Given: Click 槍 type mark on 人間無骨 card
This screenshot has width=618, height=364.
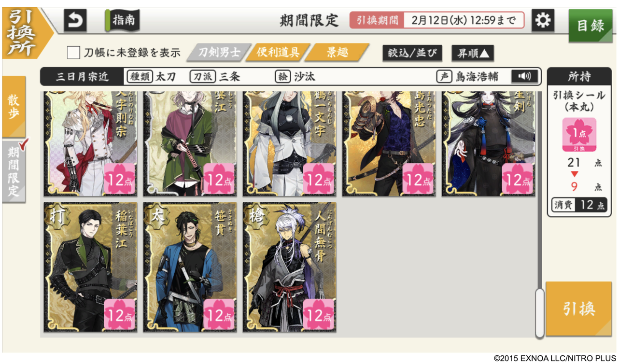Looking at the screenshot, I should (256, 216).
